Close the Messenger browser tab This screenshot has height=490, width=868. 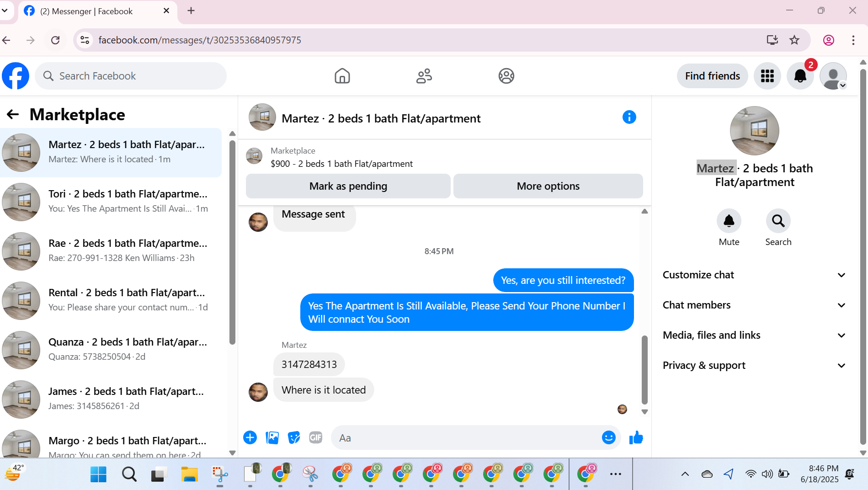[x=166, y=11]
